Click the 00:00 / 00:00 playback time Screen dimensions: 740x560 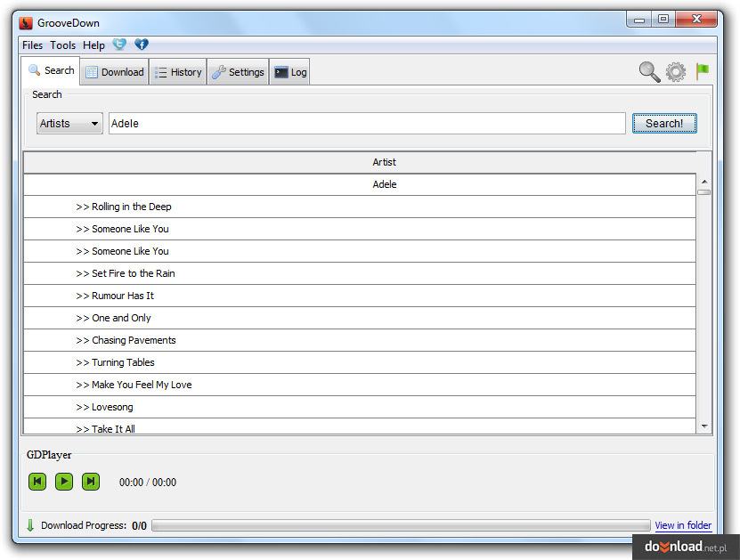(148, 483)
